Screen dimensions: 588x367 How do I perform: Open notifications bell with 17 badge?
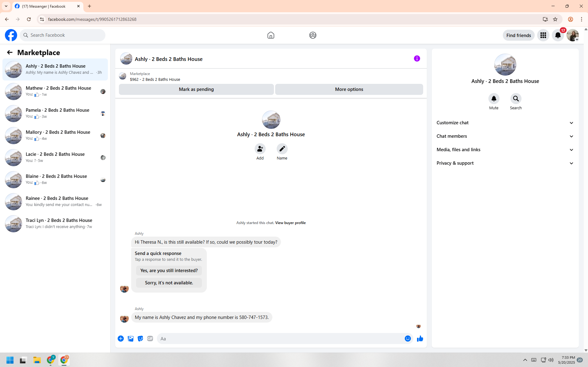click(x=558, y=35)
